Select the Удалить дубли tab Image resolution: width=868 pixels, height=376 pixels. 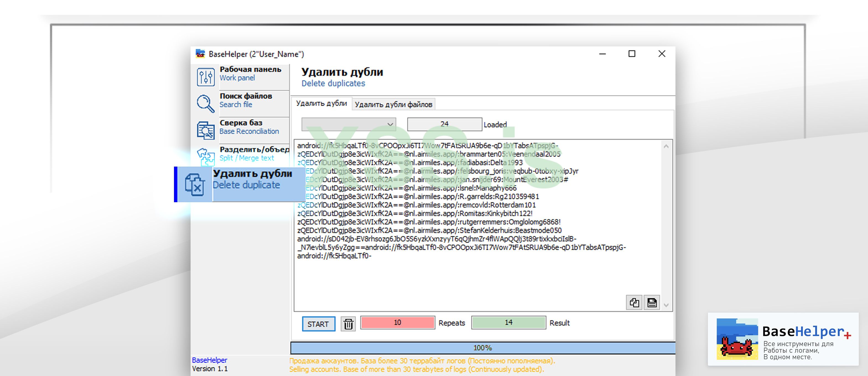(x=321, y=103)
